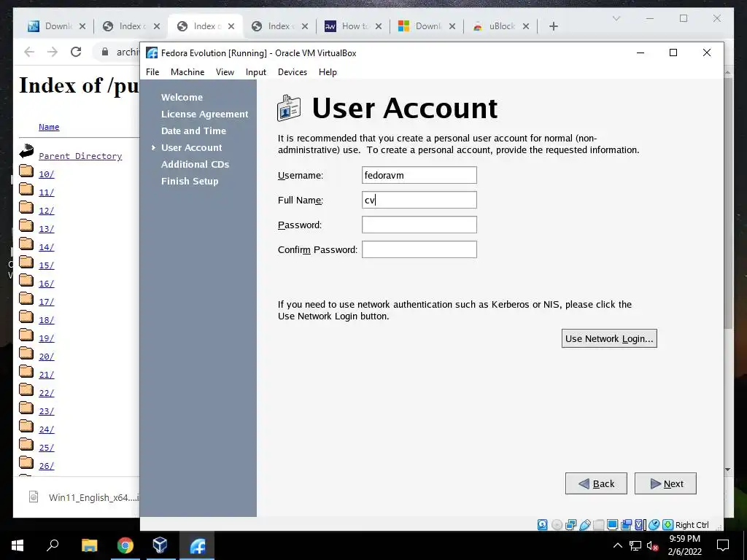The height and width of the screenshot is (560, 747).
Task: Open the Help menu in VirtualBox
Action: coord(328,72)
